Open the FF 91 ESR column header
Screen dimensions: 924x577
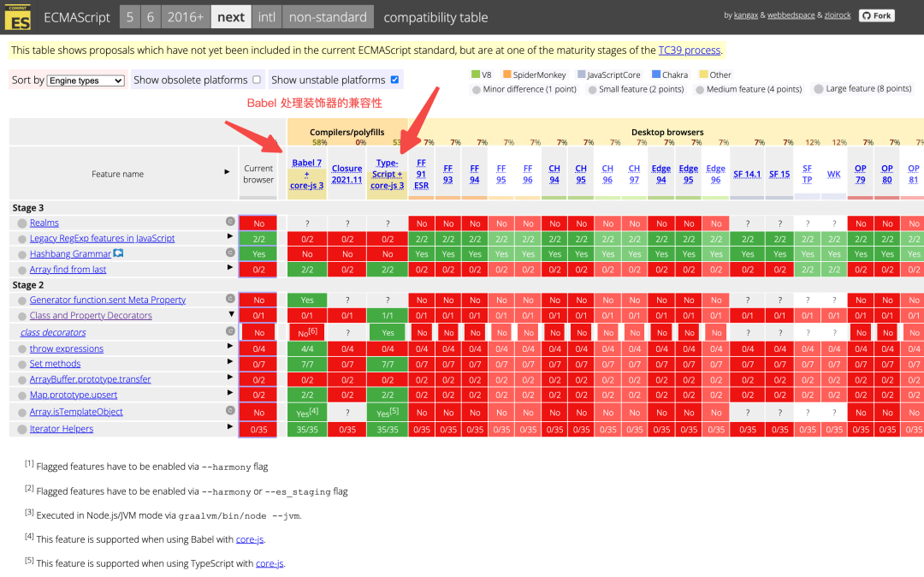421,174
